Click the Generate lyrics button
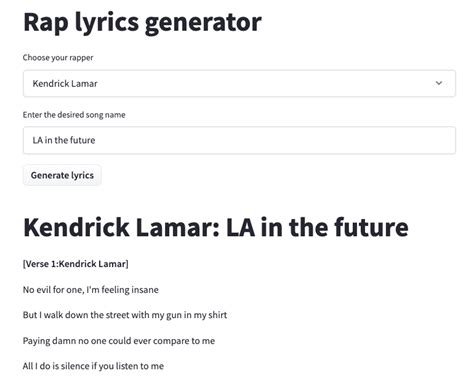 62,175
